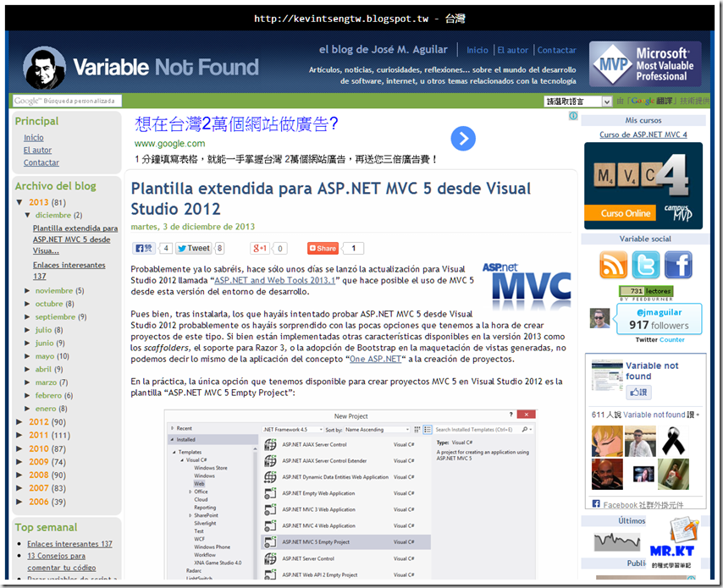The height and width of the screenshot is (588, 723).
Task: Open the Curso de ASP.NET MVC 4 link
Action: [643, 135]
